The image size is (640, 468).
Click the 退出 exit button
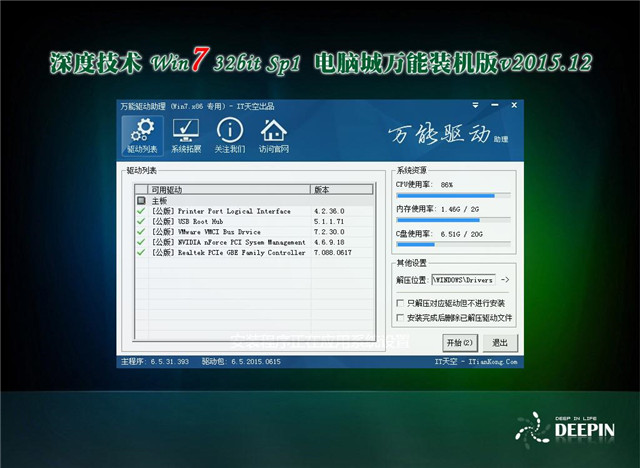pos(500,343)
